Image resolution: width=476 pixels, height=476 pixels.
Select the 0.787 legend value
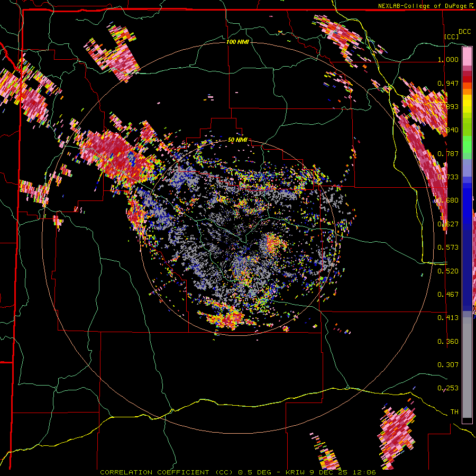click(x=448, y=153)
